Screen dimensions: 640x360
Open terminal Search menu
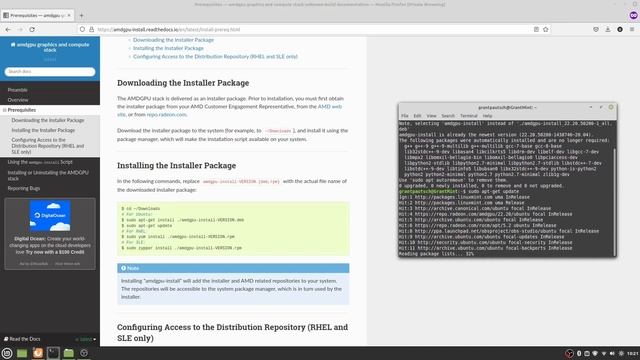coord(448,116)
